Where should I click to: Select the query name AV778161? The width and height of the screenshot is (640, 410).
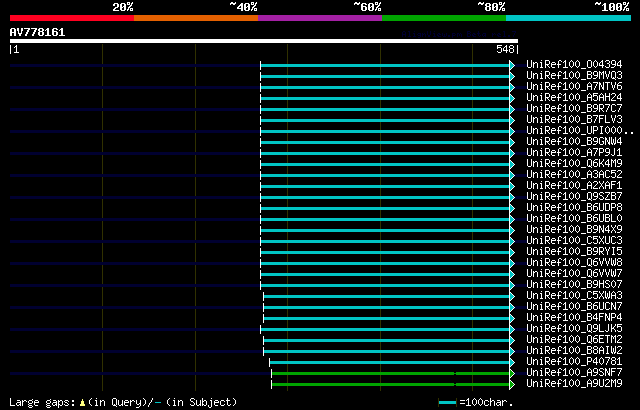point(37,32)
